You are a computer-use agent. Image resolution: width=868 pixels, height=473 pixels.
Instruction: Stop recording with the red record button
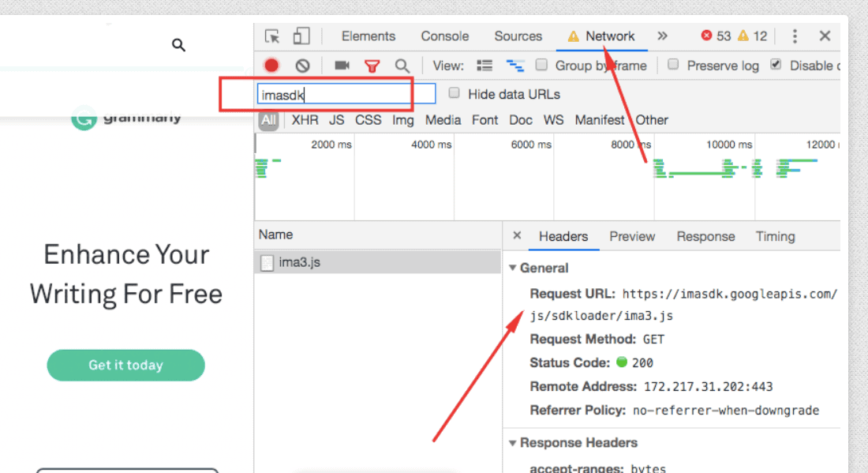[271, 66]
